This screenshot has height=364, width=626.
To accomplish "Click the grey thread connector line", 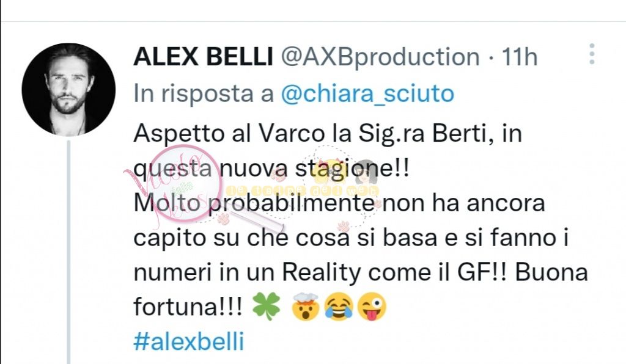I will 68,252.
